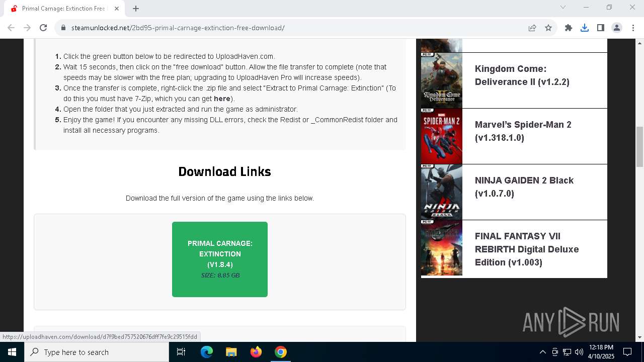This screenshot has width=644, height=362.
Task: Click the 'Download Links' heading
Action: 224,171
